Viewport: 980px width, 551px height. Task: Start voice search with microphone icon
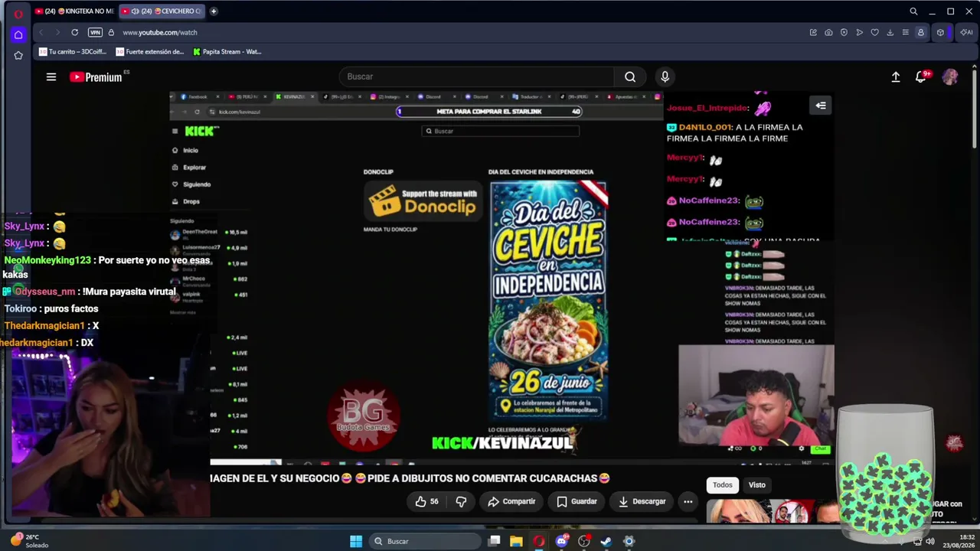click(665, 77)
